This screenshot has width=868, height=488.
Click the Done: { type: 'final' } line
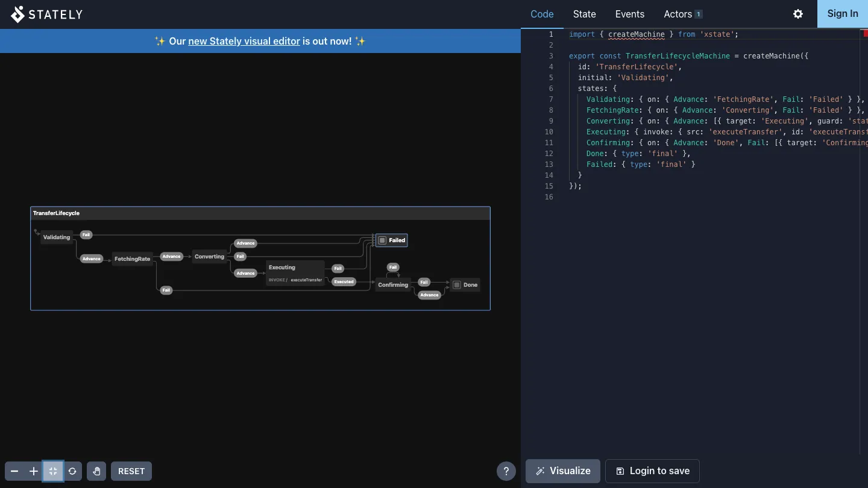[x=638, y=154]
